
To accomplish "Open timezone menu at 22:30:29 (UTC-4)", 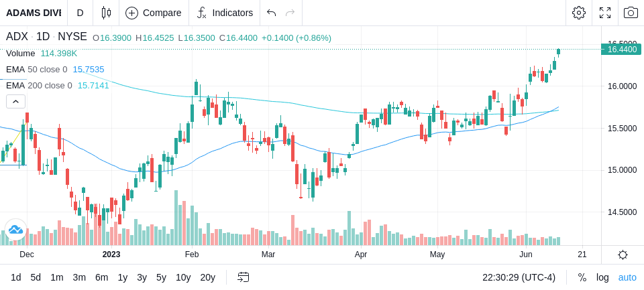I will (519, 278).
